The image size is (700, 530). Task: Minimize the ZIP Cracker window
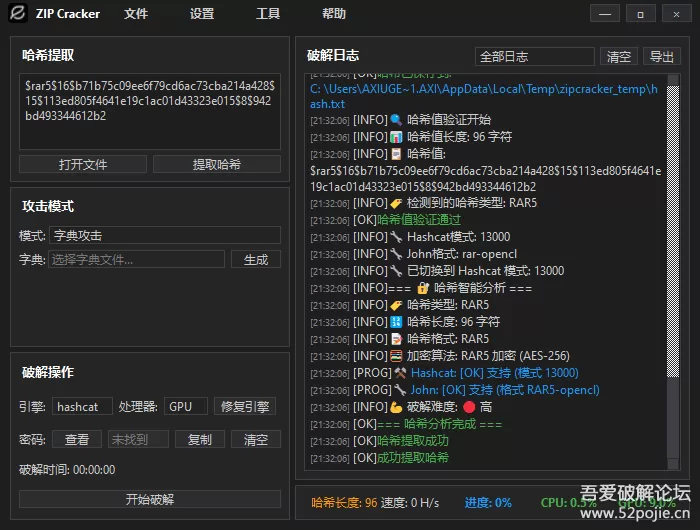click(605, 14)
